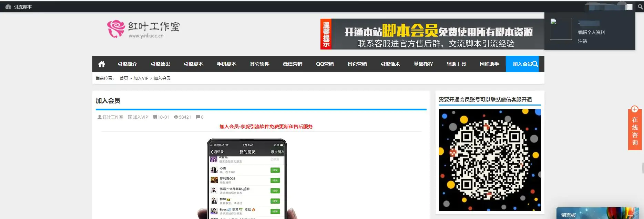Click the red 加入会员-享受引流软件免费更新和售后服务 text
The width and height of the screenshot is (644, 219).
click(266, 127)
